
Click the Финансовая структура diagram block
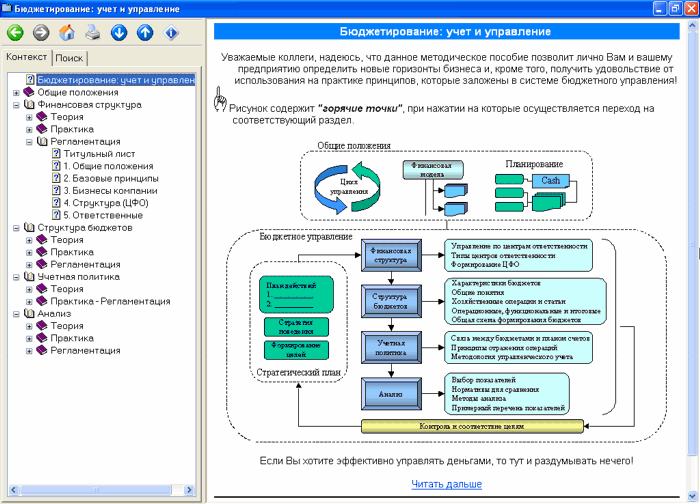393,256
